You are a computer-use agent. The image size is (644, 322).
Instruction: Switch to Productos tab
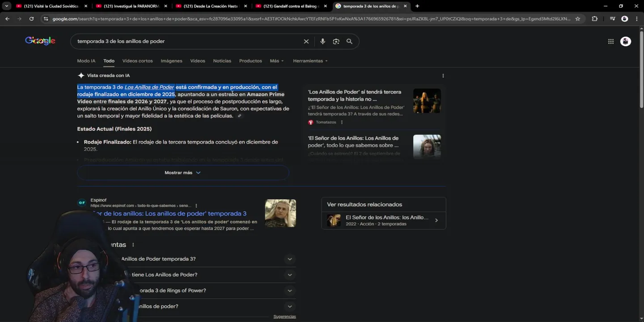tap(250, 61)
